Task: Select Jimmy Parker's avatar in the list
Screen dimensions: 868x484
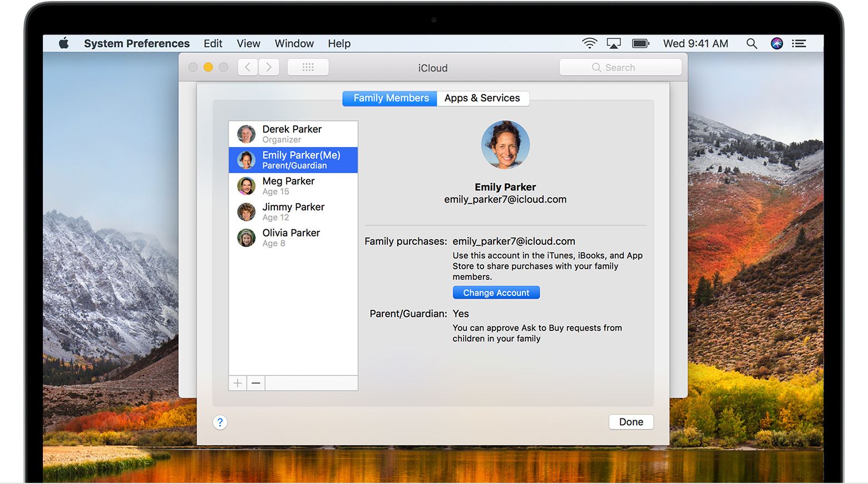Action: pyautogui.click(x=246, y=212)
